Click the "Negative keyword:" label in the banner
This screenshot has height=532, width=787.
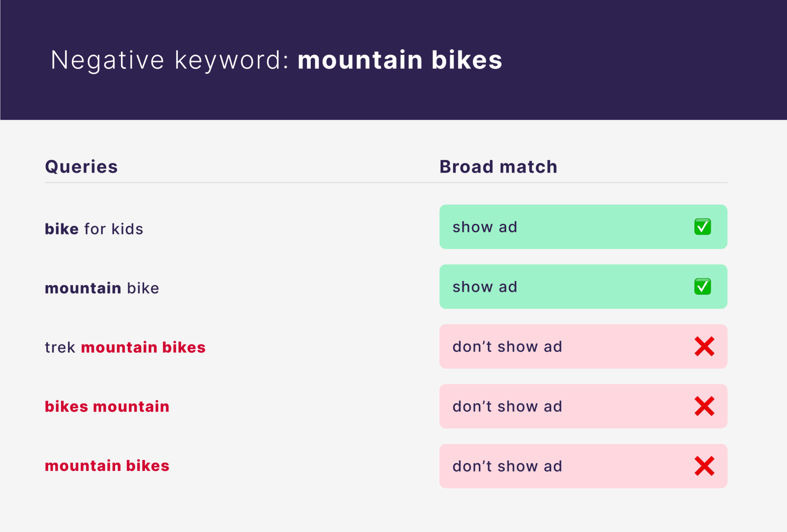[170, 60]
